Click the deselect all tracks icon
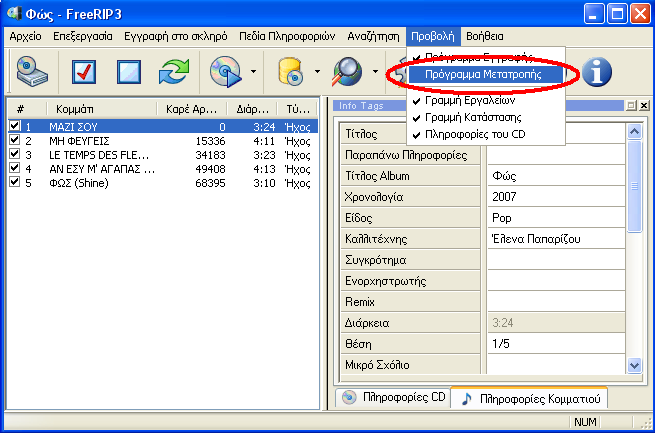This screenshot has width=655, height=433. (x=129, y=72)
